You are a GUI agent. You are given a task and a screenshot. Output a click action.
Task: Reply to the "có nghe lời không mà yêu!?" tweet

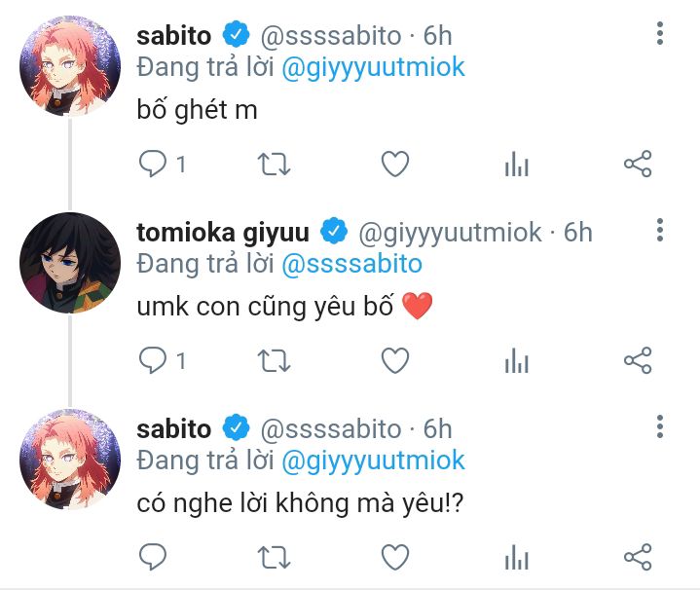pos(153,557)
